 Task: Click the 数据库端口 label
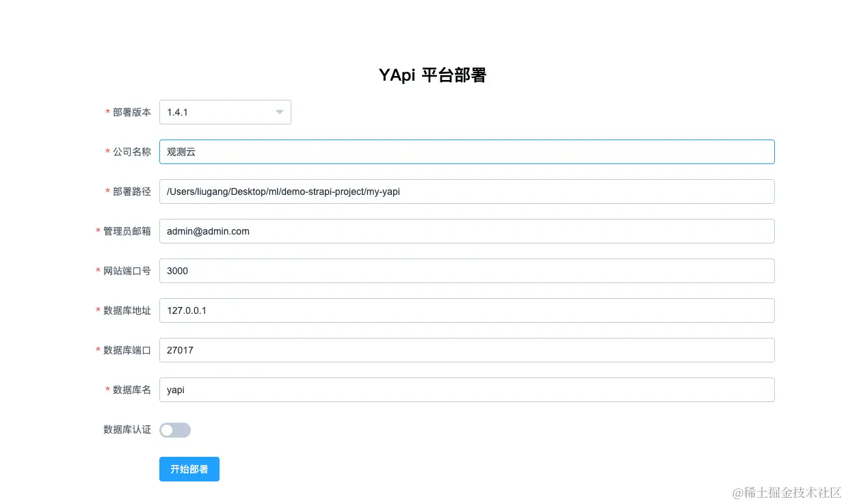[x=127, y=350]
